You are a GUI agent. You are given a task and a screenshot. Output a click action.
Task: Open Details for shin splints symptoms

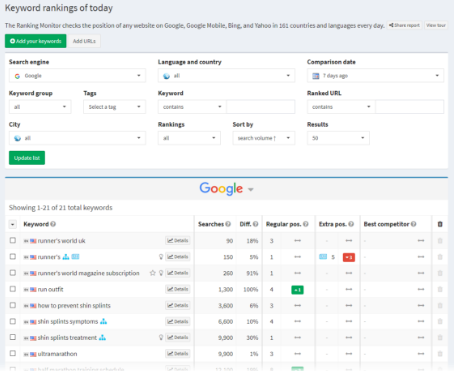click(178, 321)
